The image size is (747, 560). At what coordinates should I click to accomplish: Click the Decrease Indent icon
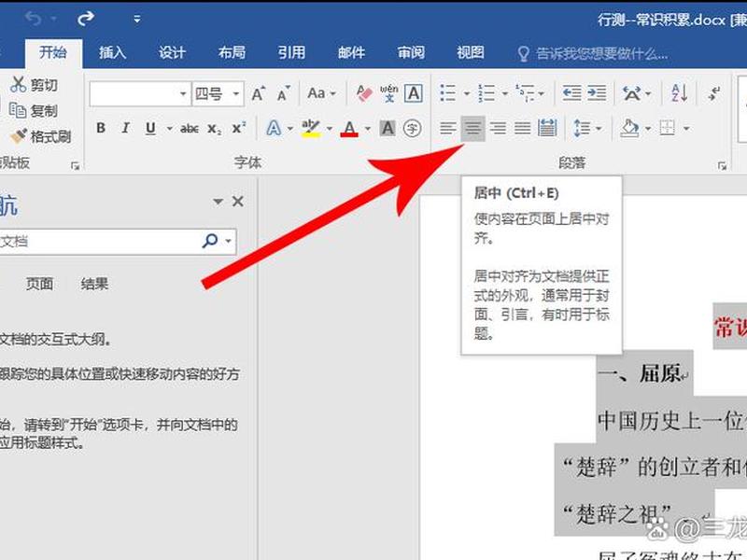[x=571, y=93]
